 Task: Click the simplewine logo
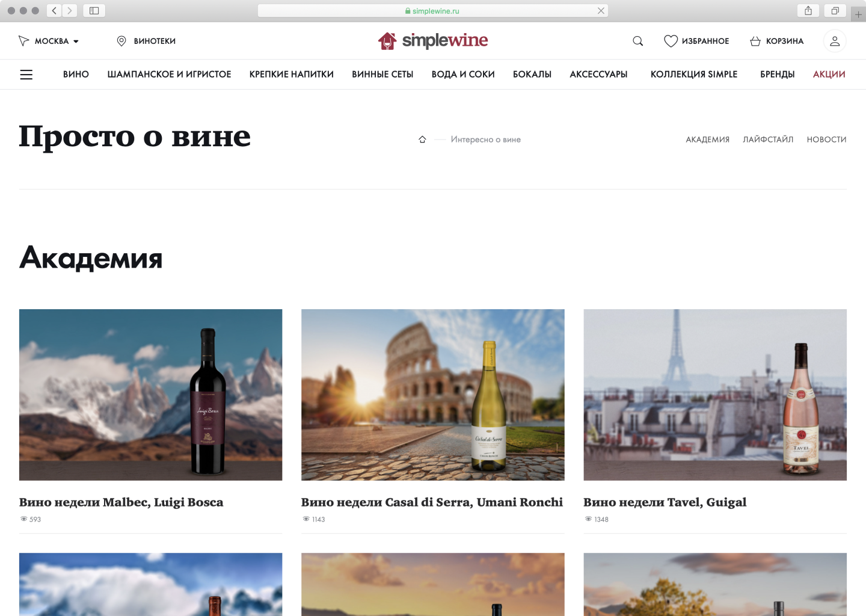click(433, 40)
